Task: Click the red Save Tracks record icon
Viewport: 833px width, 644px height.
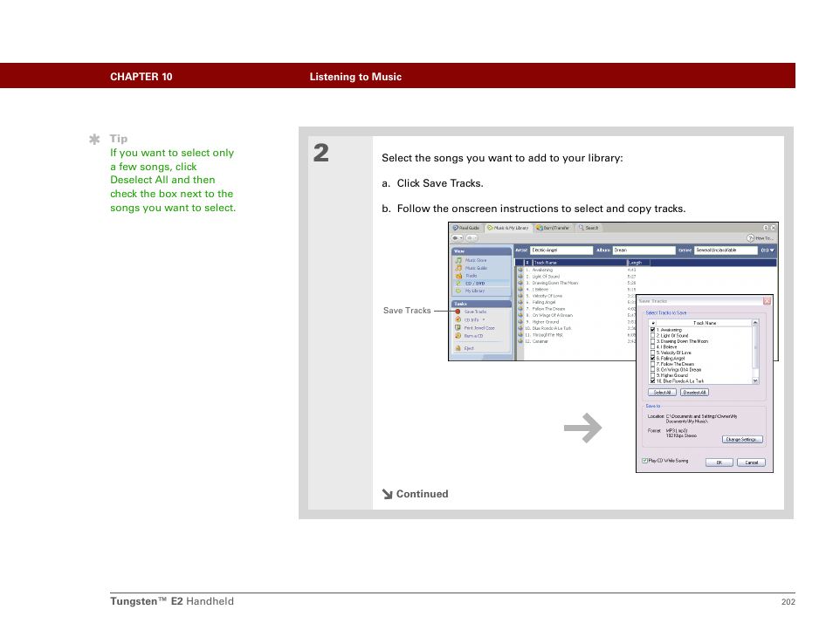Action: click(x=458, y=312)
